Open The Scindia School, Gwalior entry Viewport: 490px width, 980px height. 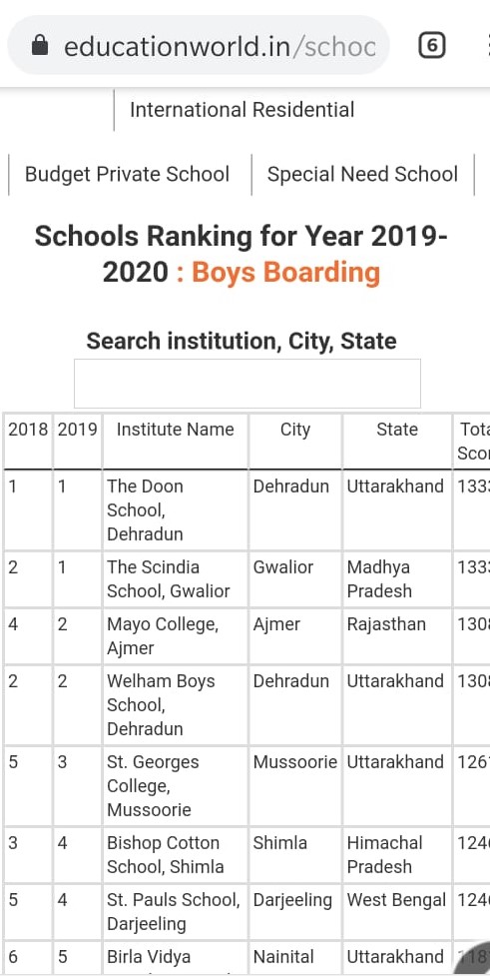click(x=169, y=578)
